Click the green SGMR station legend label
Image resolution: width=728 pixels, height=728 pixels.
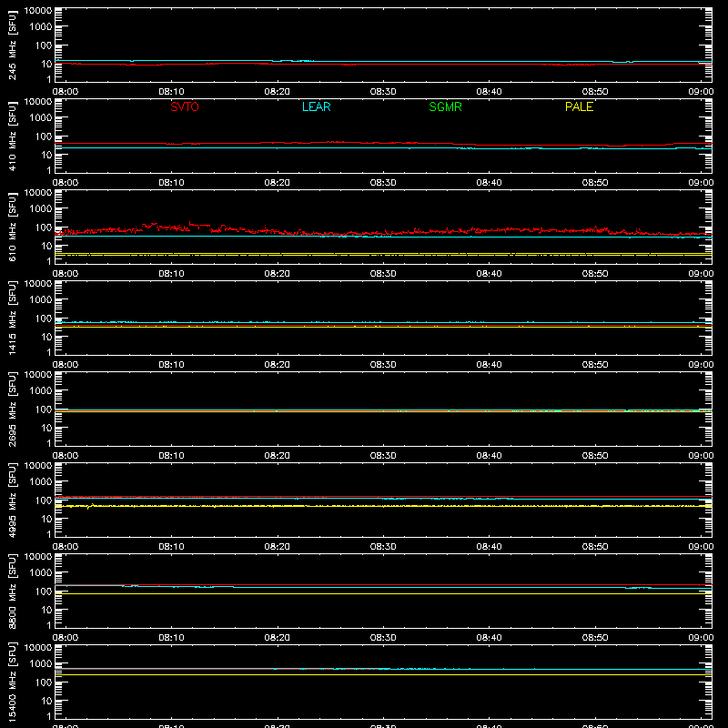(445, 106)
